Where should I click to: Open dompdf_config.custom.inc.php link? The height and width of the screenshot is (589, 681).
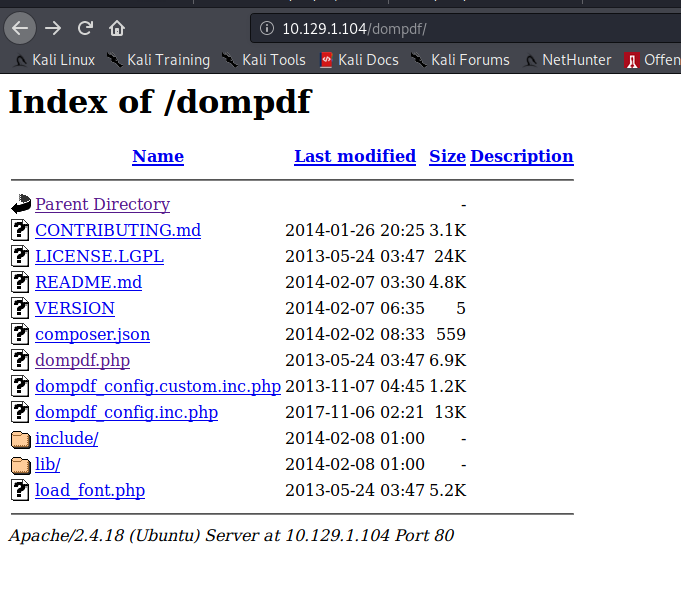pos(157,386)
